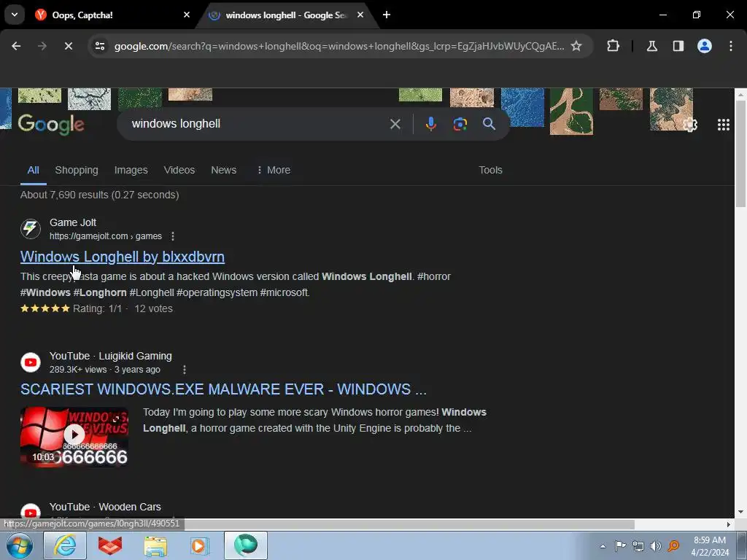Open Chrome's three-dot menu
Viewport: 747px width, 560px height.
tap(731, 46)
